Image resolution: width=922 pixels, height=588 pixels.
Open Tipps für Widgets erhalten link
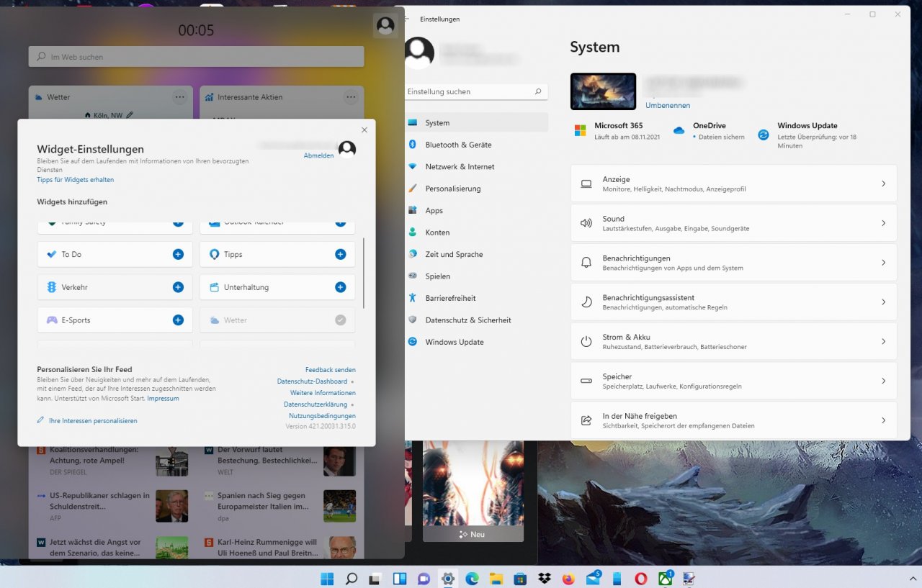(x=76, y=180)
